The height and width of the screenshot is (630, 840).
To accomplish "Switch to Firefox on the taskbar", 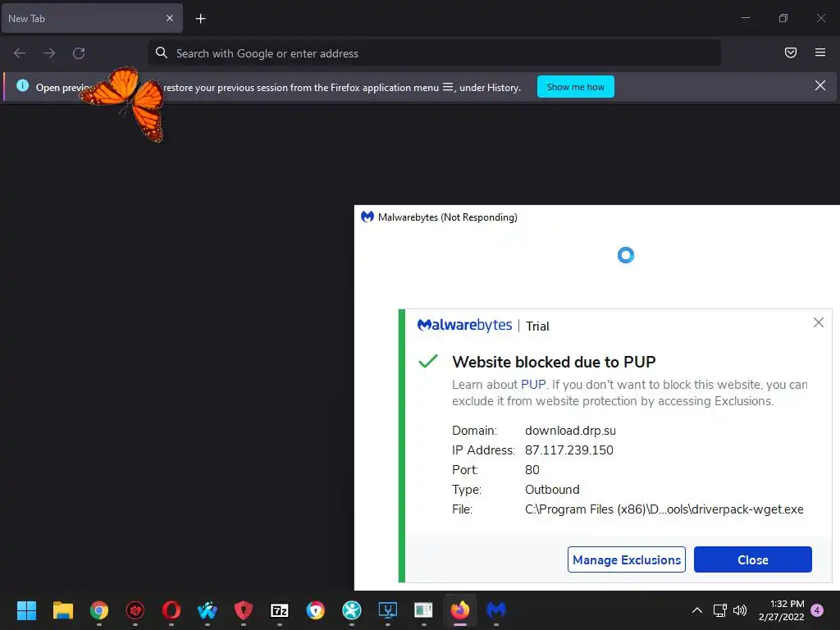I will (x=460, y=610).
